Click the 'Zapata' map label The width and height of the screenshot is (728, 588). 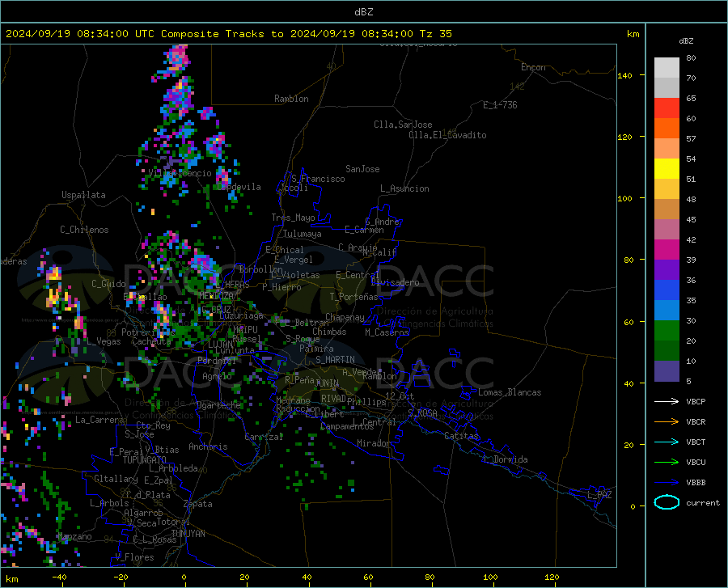point(198,504)
